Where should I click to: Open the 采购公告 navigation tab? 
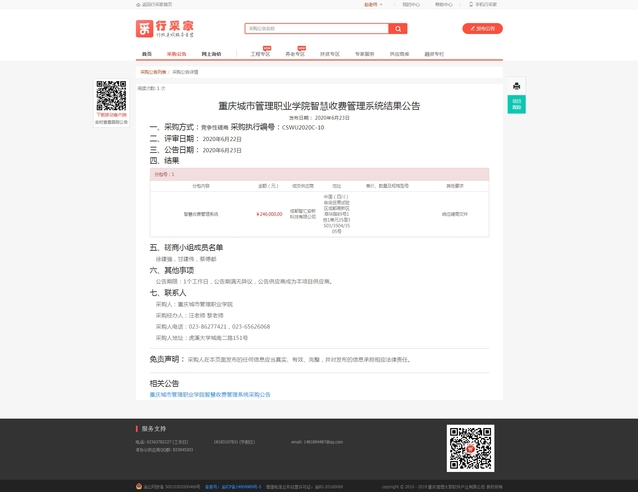click(x=176, y=54)
